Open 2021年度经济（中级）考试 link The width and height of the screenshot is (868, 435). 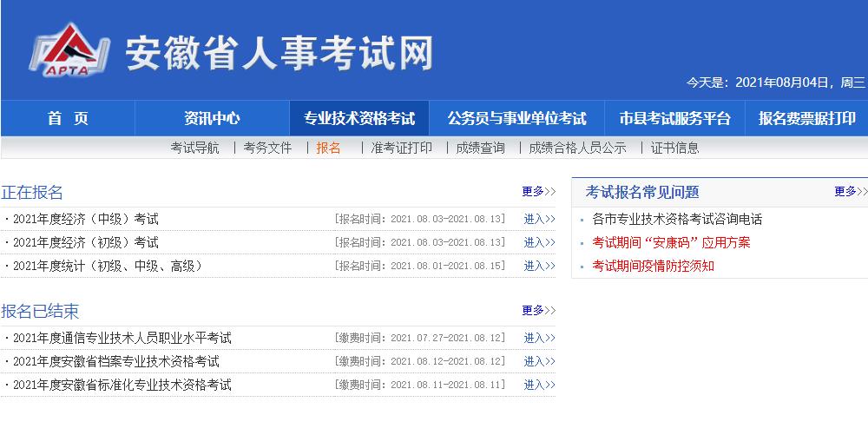[86, 219]
